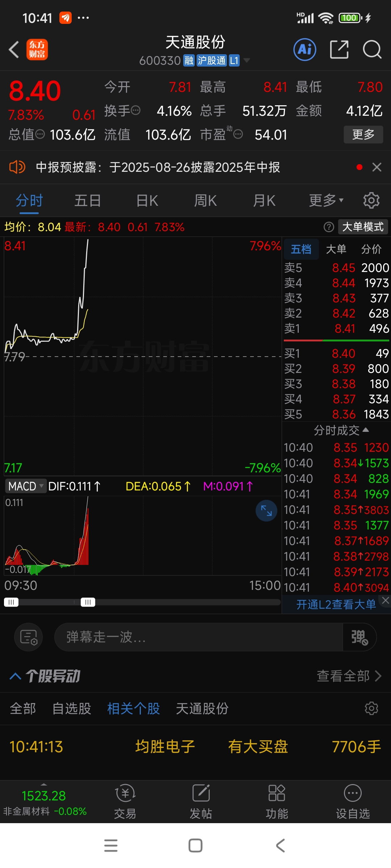Tap the Android recent apps button

point(111,846)
